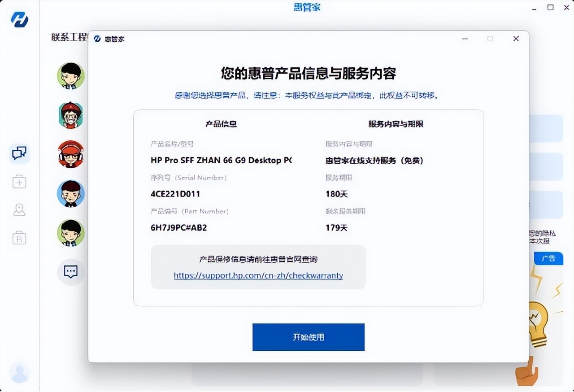Close the product information dialog

point(516,39)
